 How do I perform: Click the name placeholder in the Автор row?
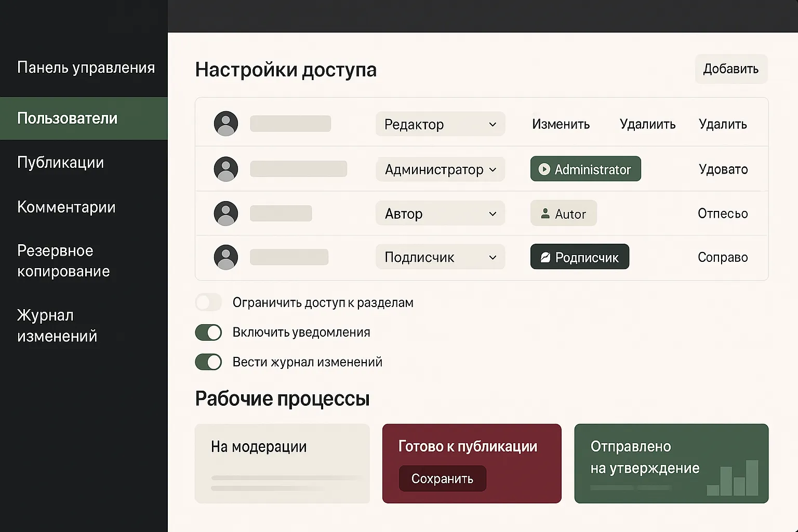281,214
